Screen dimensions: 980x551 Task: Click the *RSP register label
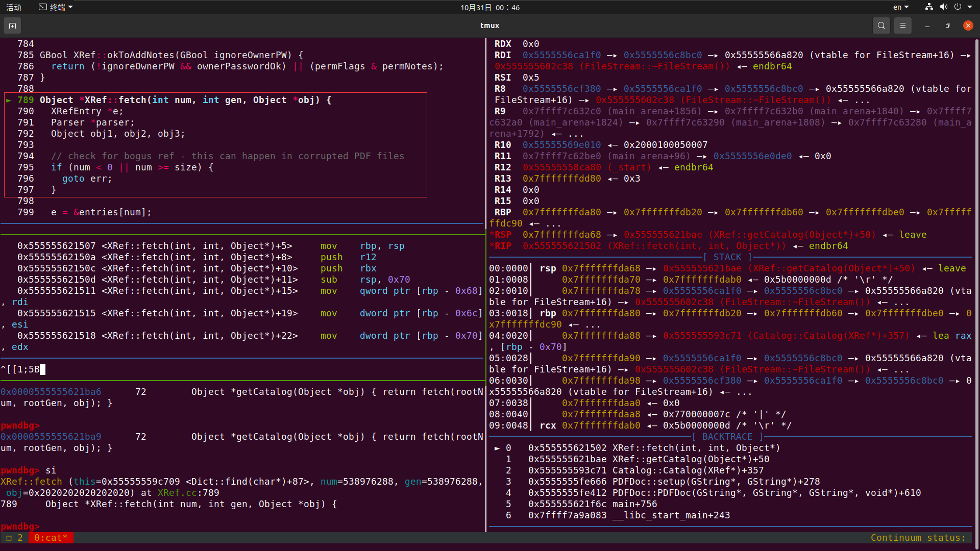pyautogui.click(x=500, y=235)
